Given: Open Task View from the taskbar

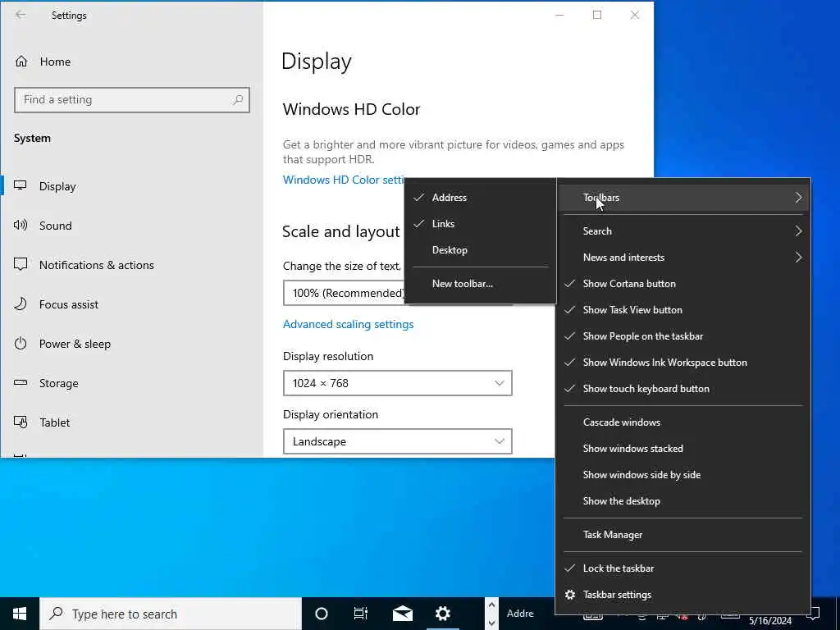Looking at the screenshot, I should [361, 614].
